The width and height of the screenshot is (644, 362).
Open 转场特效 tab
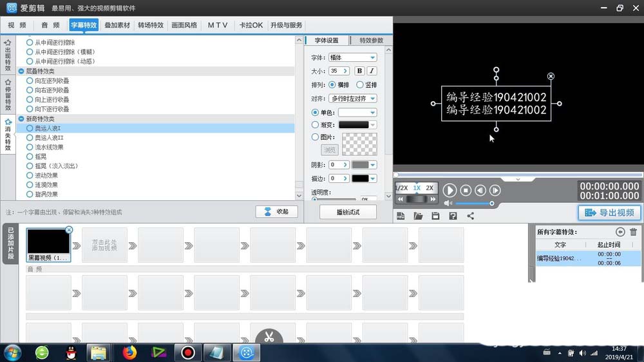tap(151, 25)
